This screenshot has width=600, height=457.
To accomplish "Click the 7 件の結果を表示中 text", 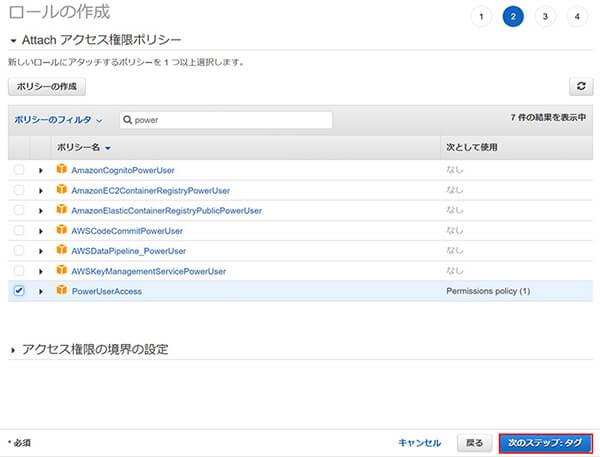I will [x=548, y=118].
